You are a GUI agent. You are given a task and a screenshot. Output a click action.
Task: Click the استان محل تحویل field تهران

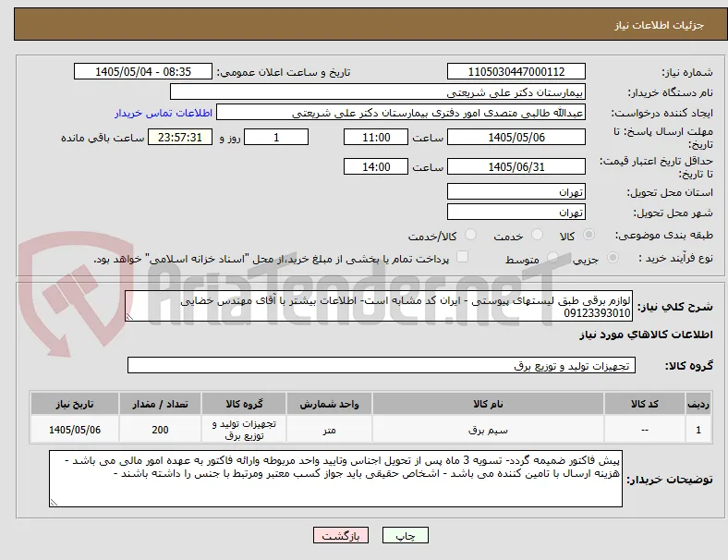[x=516, y=192]
